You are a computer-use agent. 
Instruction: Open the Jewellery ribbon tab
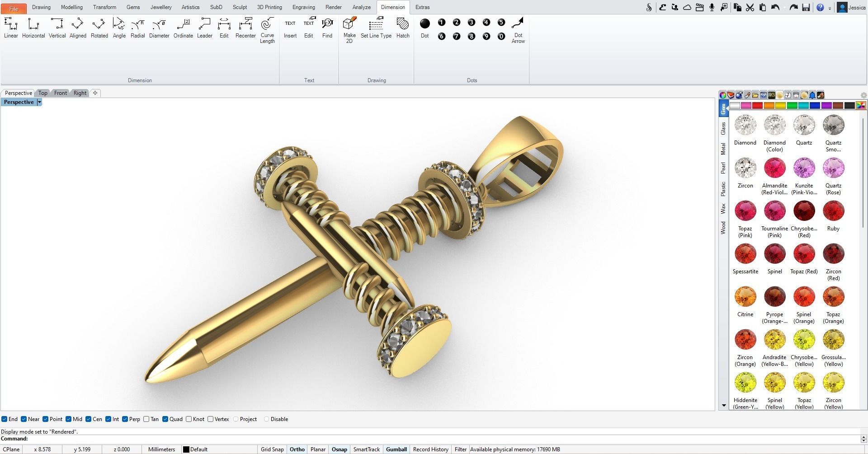(x=161, y=7)
